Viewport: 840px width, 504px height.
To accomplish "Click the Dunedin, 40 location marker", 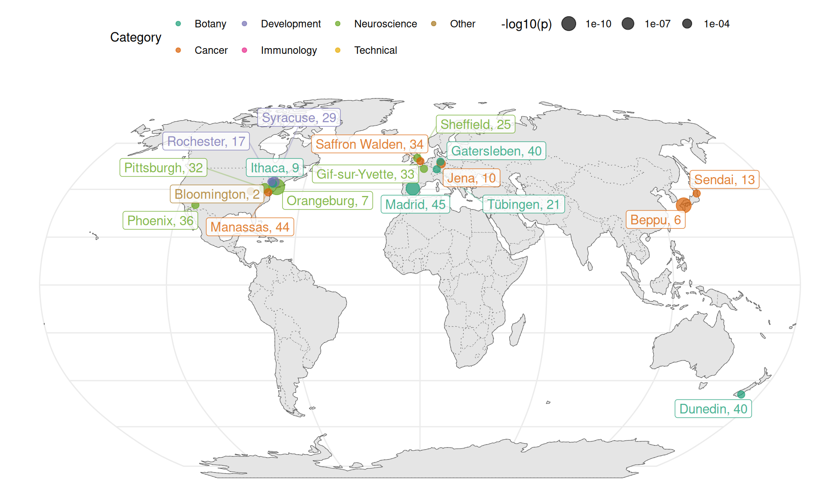I will tap(742, 395).
